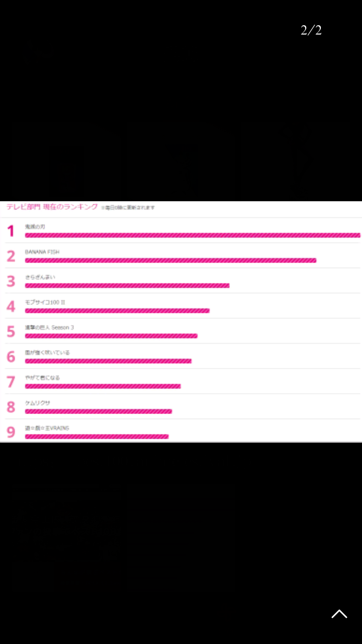
Task: Tap the 2/2 page indicator
Action: point(311,31)
